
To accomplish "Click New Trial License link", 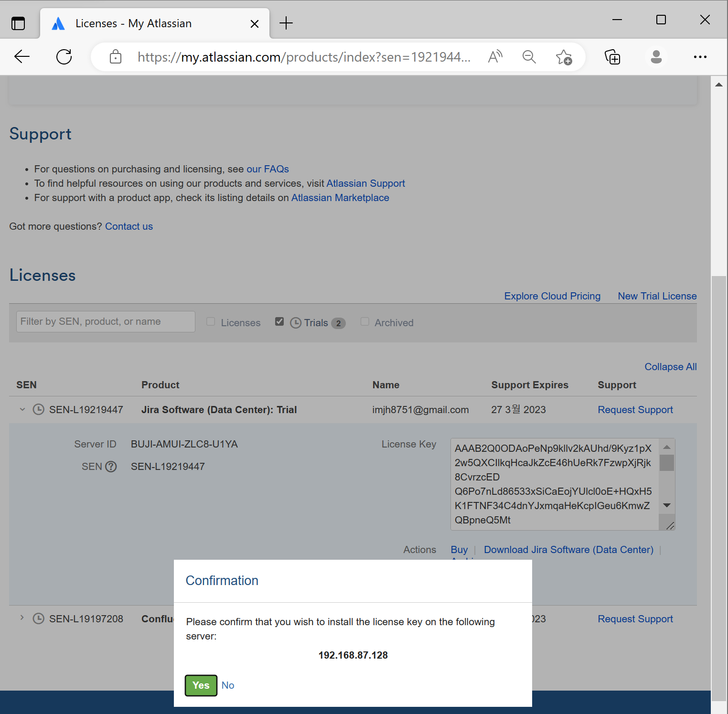I will click(657, 296).
